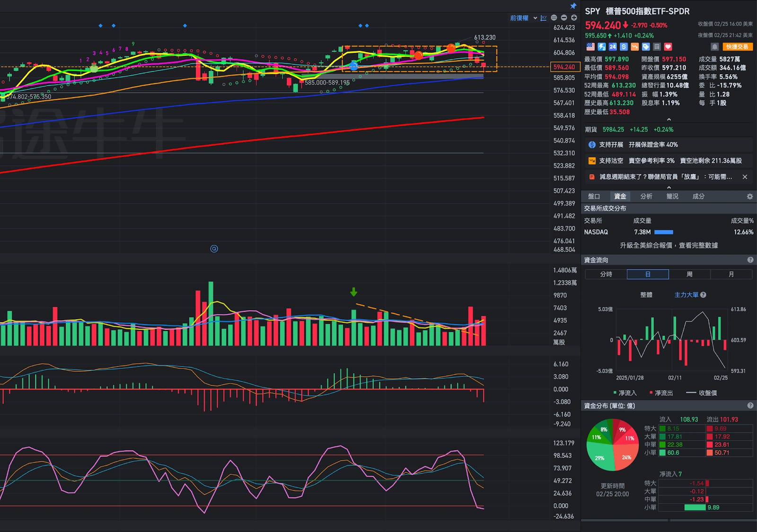Viewport: 757px width, 532px height.
Task: Dismiss the news headline with X
Action: (745, 177)
